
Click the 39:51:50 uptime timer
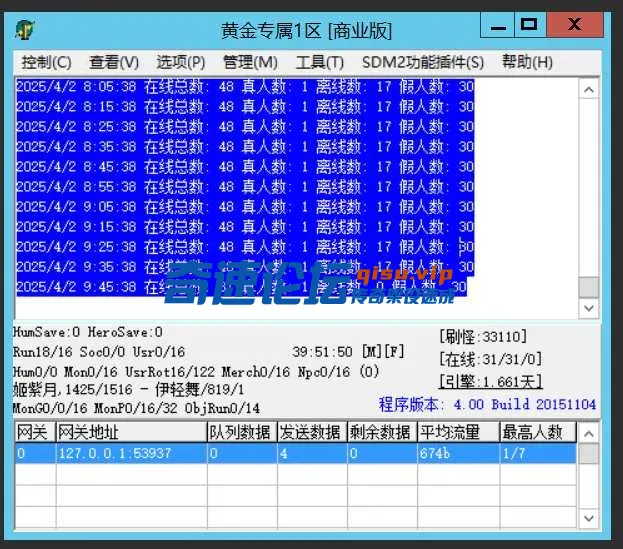[x=322, y=352]
